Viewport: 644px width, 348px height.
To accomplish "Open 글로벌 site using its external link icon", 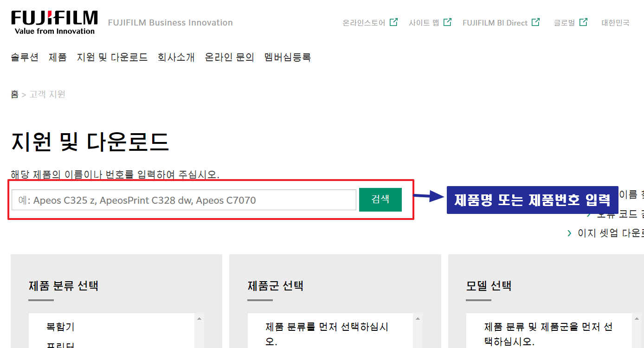I will click(583, 21).
